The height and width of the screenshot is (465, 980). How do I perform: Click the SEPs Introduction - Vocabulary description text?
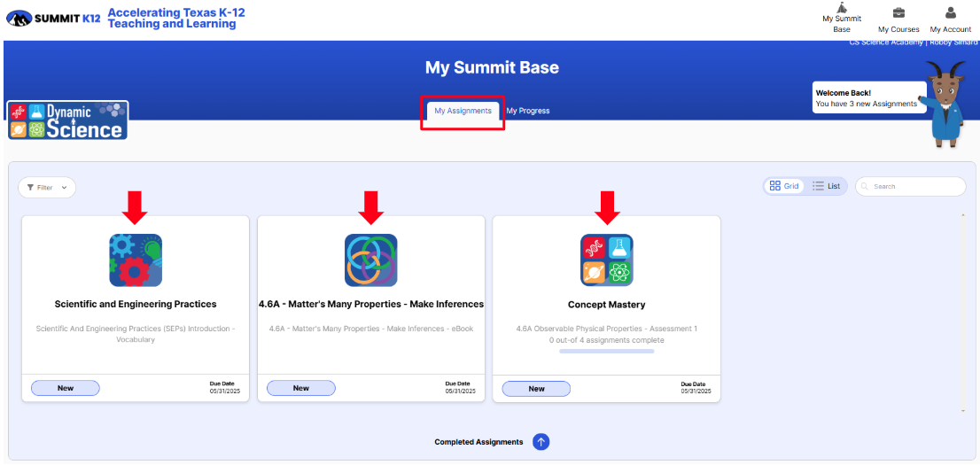tap(136, 335)
